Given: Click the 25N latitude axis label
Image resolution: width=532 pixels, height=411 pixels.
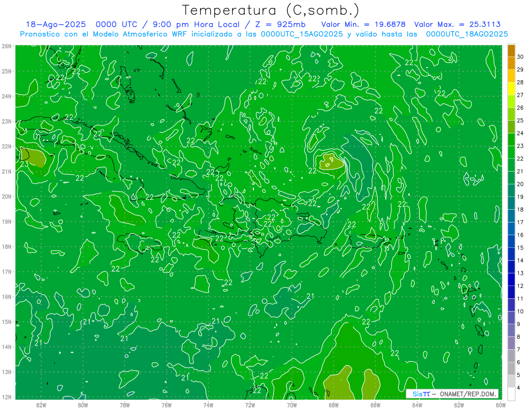Looking at the screenshot, I should (x=7, y=71).
